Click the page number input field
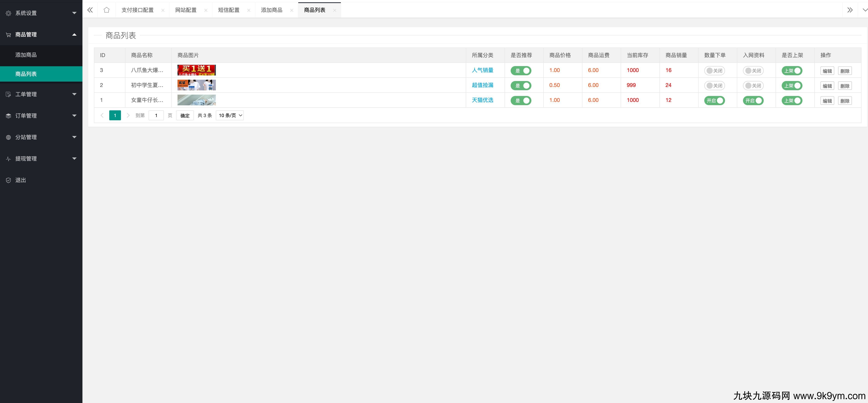The width and height of the screenshot is (868, 403). click(156, 115)
